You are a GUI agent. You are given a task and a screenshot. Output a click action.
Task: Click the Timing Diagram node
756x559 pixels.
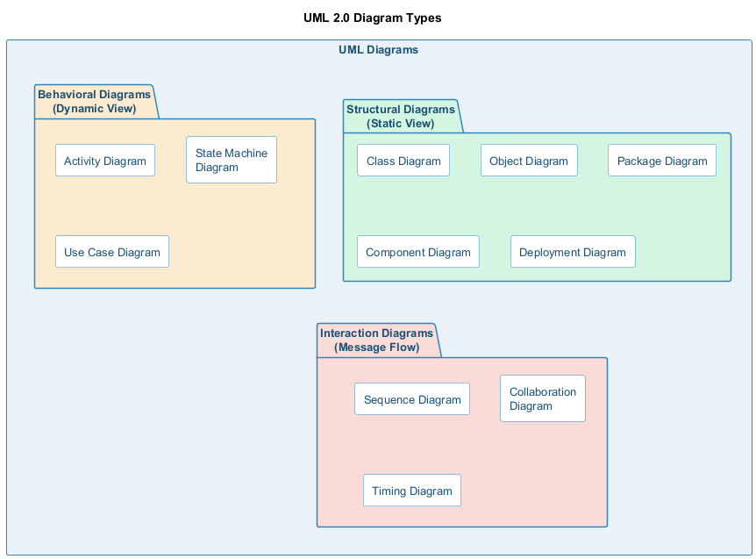(x=412, y=491)
